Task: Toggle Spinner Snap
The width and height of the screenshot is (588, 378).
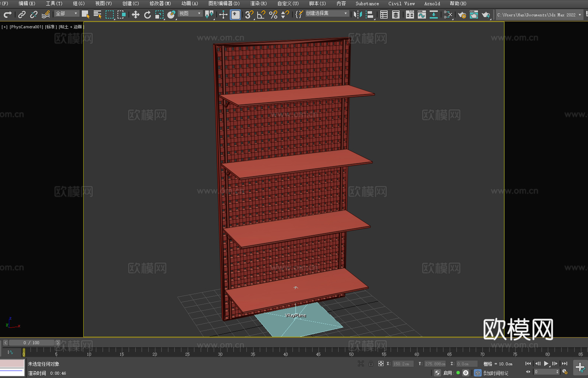Action: [x=285, y=14]
